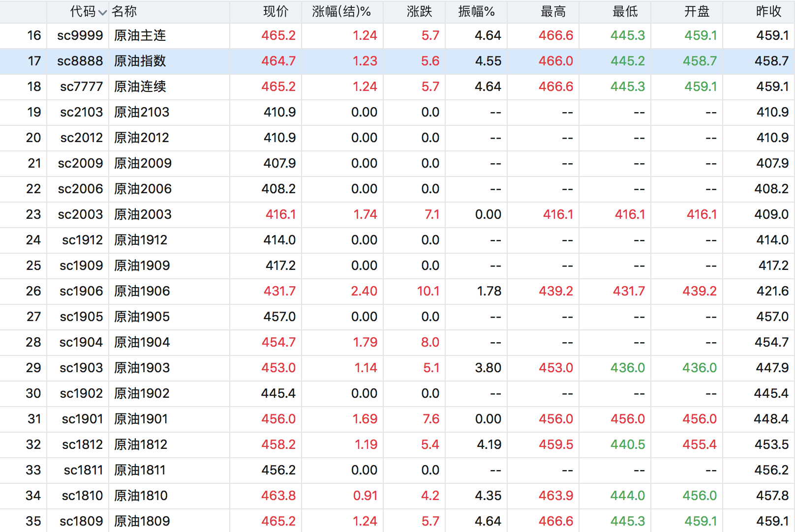
Task: Select contract code sc1912
Action: click(82, 240)
